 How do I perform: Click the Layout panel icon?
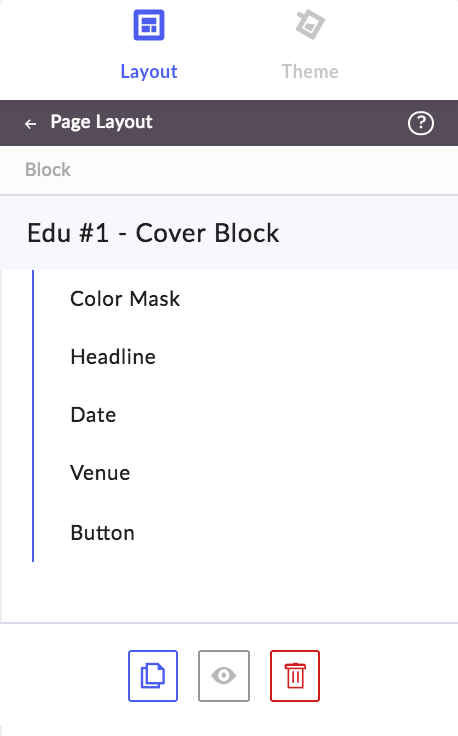[x=149, y=25]
